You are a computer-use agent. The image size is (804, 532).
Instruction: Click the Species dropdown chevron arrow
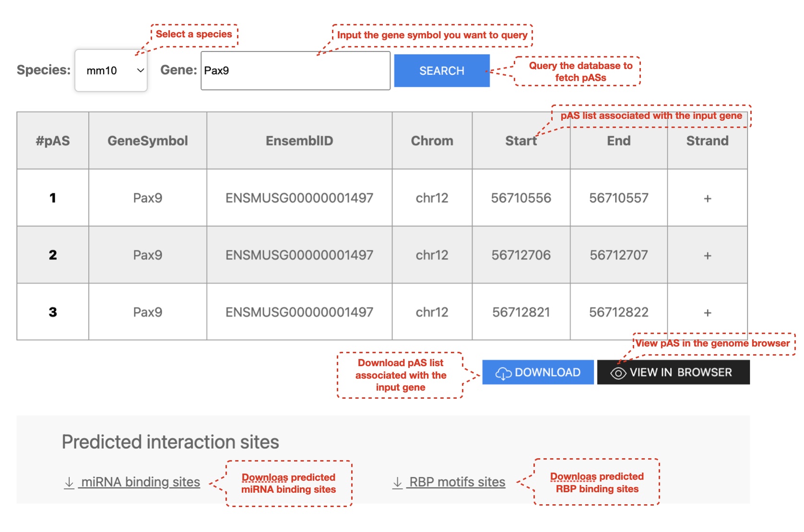[141, 70]
